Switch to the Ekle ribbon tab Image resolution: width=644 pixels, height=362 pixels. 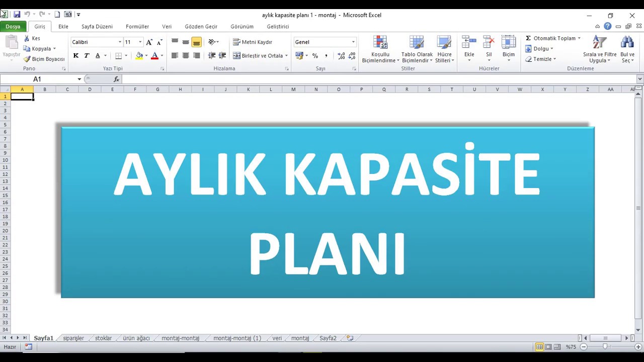[63, 27]
